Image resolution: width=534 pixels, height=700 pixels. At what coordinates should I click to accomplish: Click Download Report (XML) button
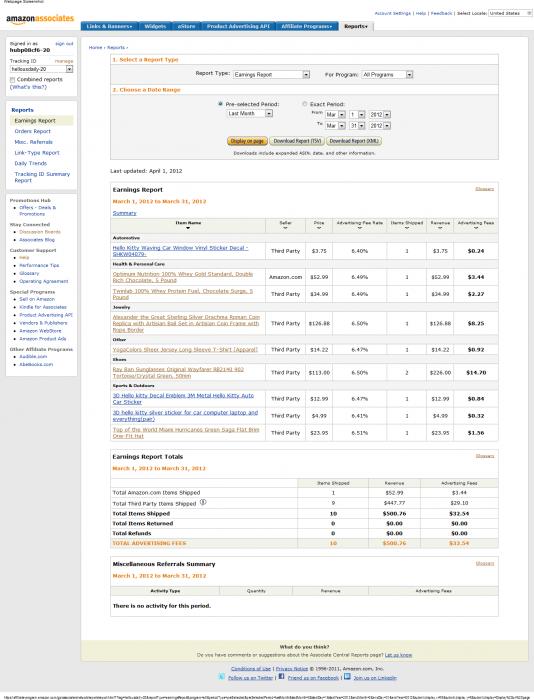[354, 141]
